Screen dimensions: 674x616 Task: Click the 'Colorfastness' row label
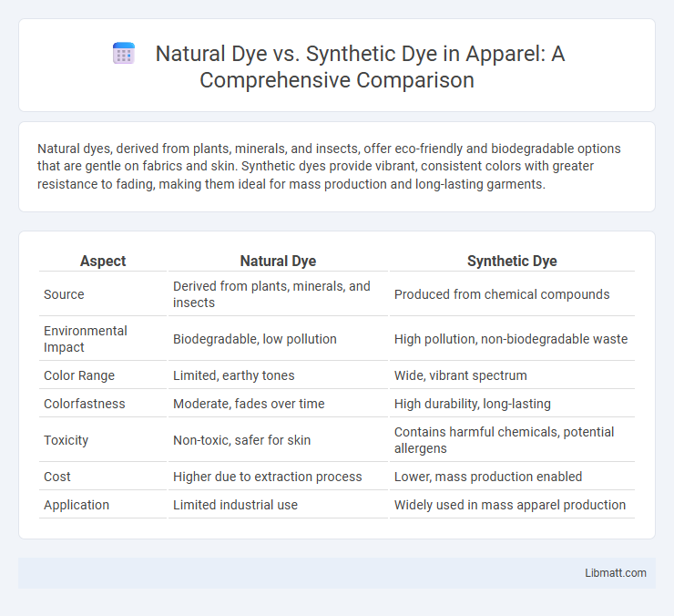[84, 404]
